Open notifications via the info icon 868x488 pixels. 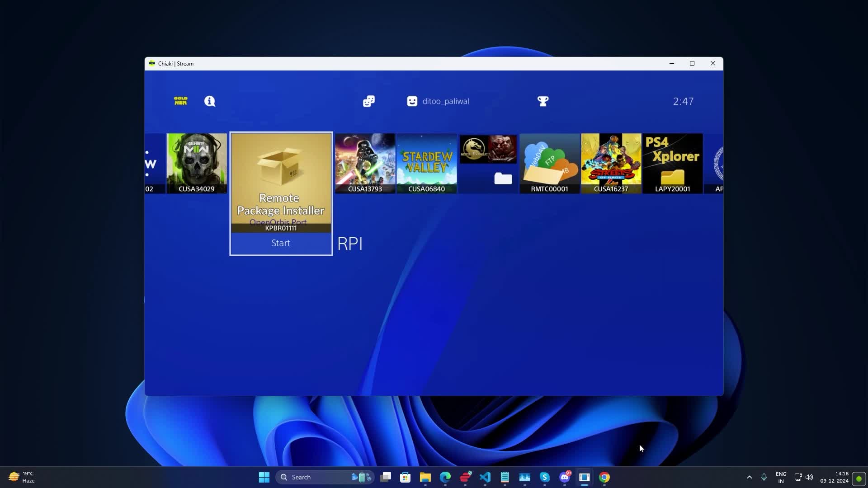[210, 101]
